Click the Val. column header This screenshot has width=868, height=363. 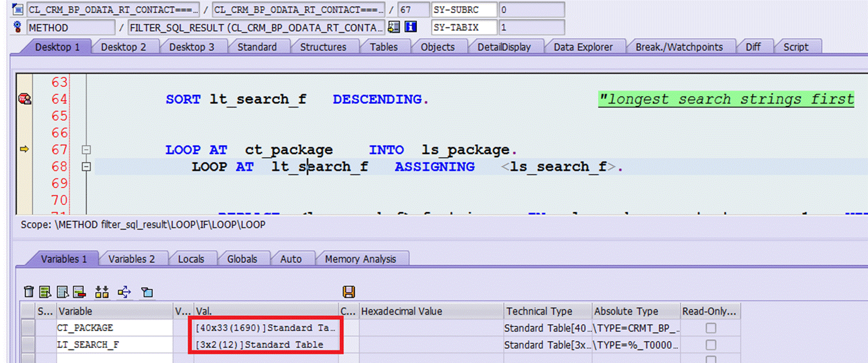[265, 311]
